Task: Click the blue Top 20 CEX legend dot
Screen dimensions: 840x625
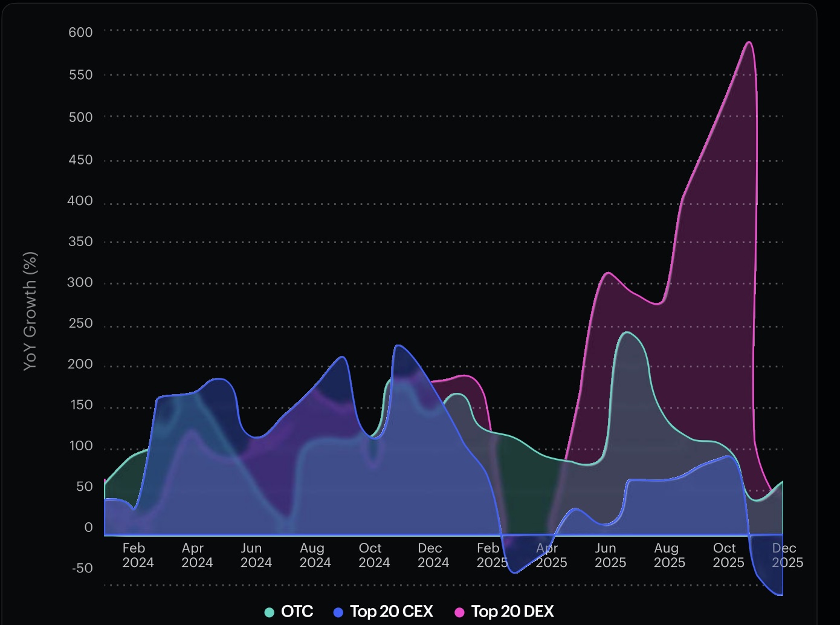Action: (x=339, y=612)
